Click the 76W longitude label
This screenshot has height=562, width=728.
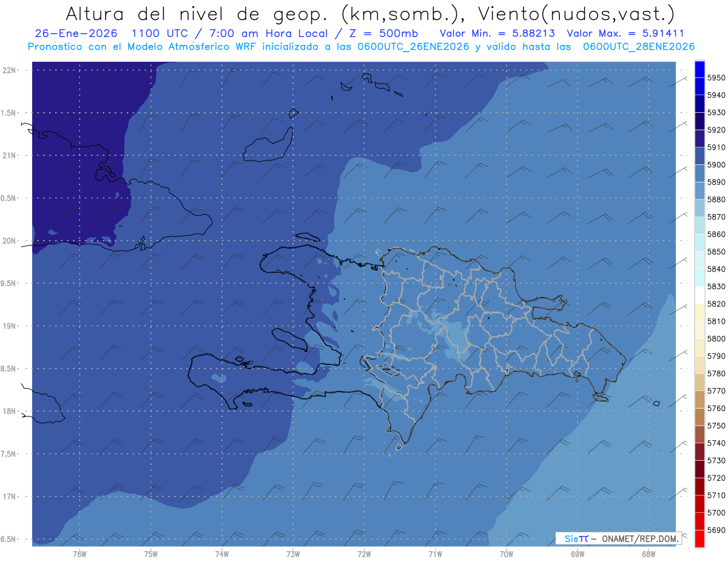coord(79,555)
